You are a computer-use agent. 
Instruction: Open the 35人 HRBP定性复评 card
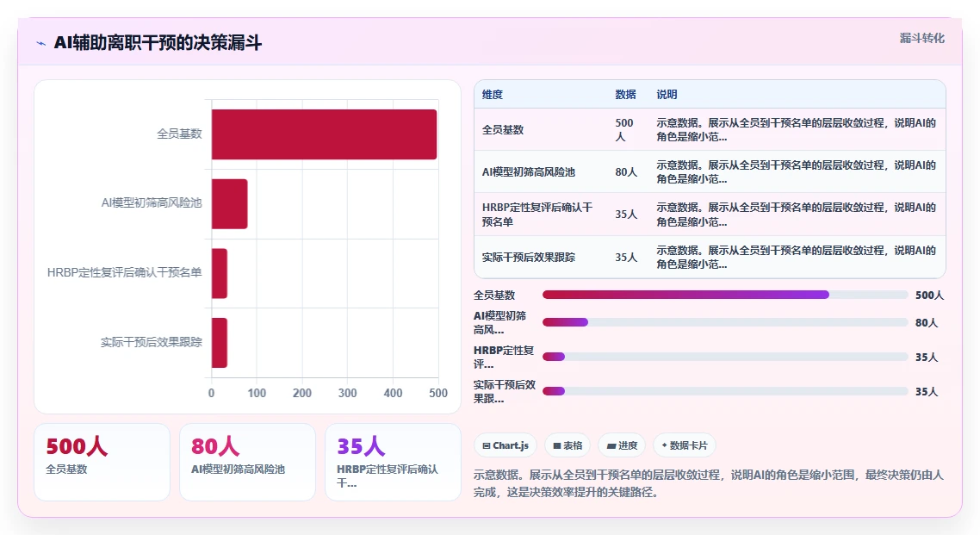click(394, 462)
